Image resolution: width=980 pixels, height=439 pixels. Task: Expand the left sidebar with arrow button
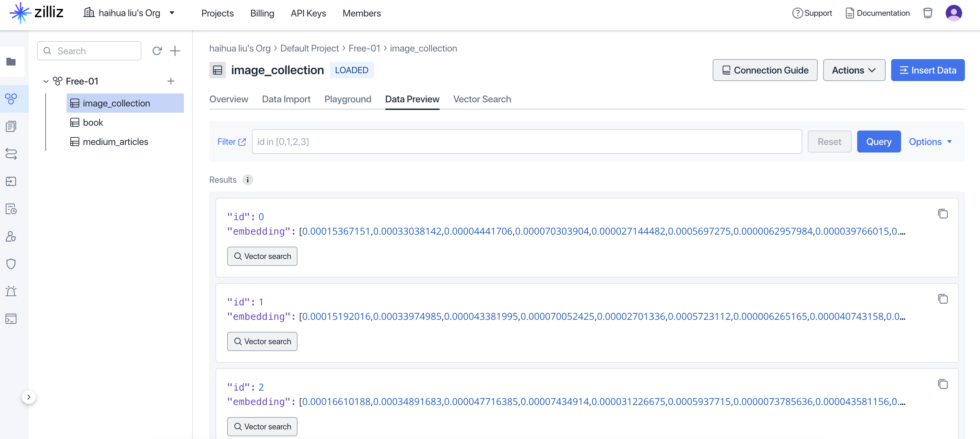coord(28,397)
